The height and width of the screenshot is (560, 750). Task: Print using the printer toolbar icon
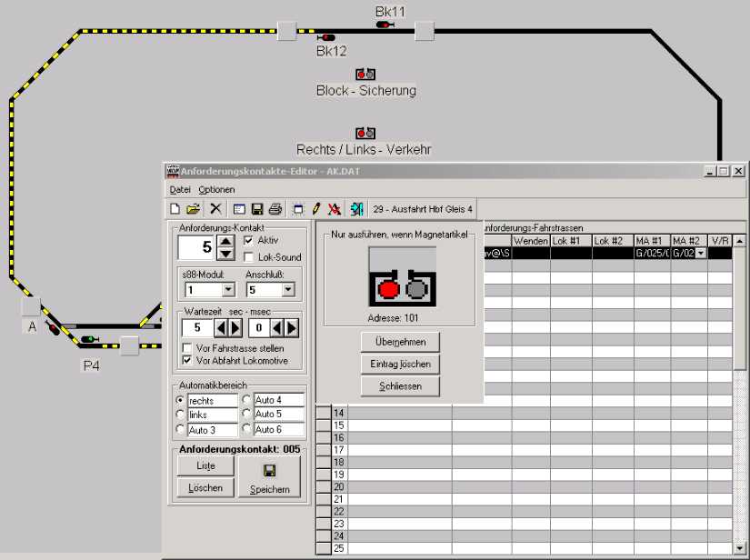[x=275, y=209]
